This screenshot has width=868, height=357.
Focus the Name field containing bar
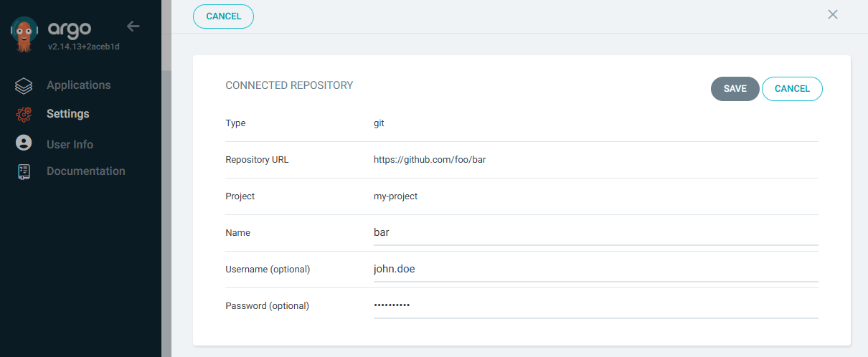click(x=596, y=233)
